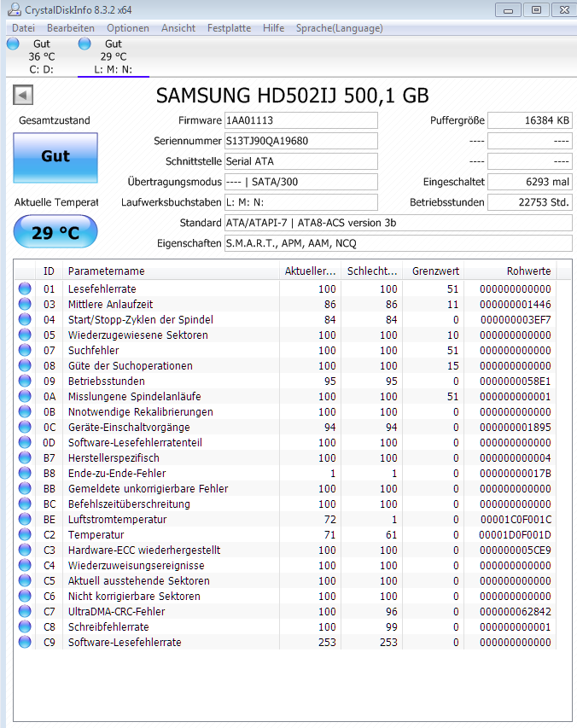Click the Firmware field 1AA01113

coord(300,120)
